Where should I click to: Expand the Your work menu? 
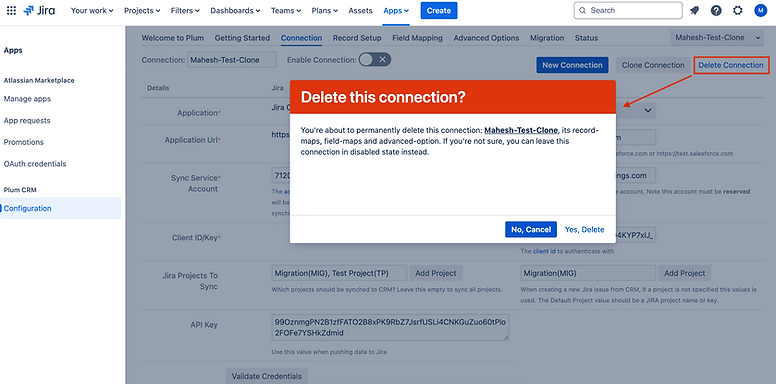pos(92,10)
